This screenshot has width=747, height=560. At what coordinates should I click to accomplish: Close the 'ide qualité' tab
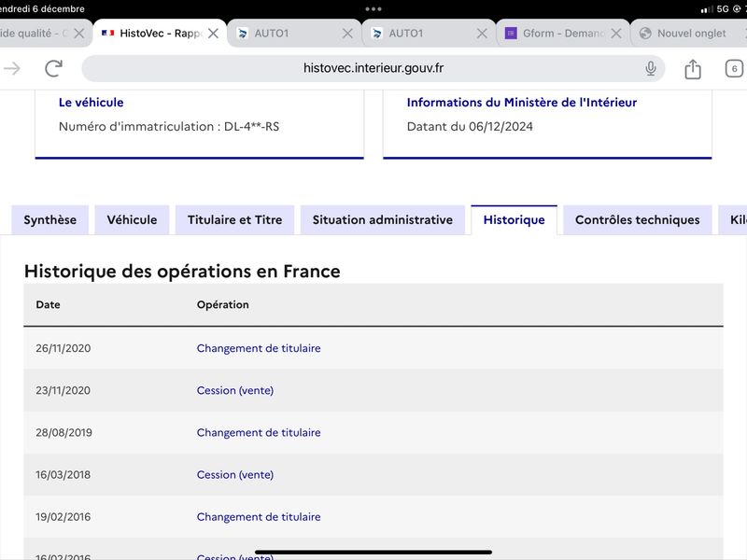(x=79, y=34)
